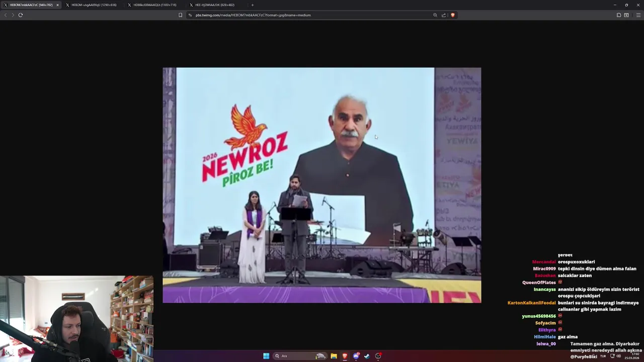Viewport: 644px width, 362px height.
Task: Click chat username Eilthyra
Action: [x=547, y=330]
